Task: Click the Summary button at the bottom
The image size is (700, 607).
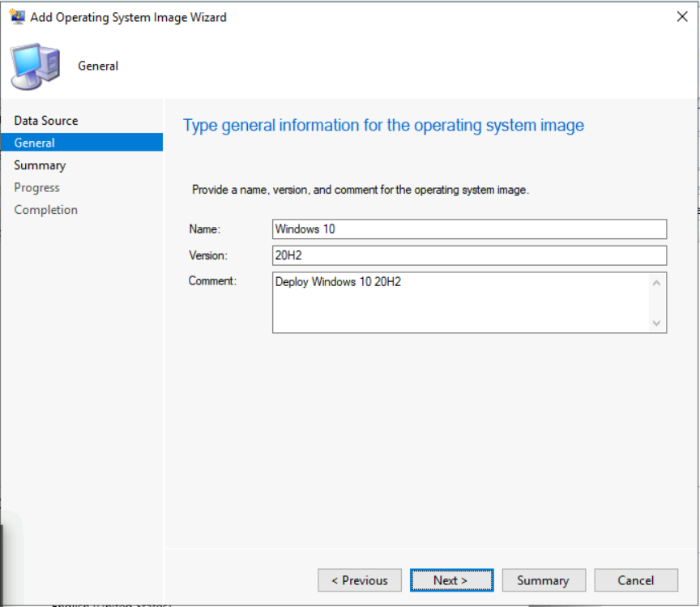Action: click(x=543, y=580)
